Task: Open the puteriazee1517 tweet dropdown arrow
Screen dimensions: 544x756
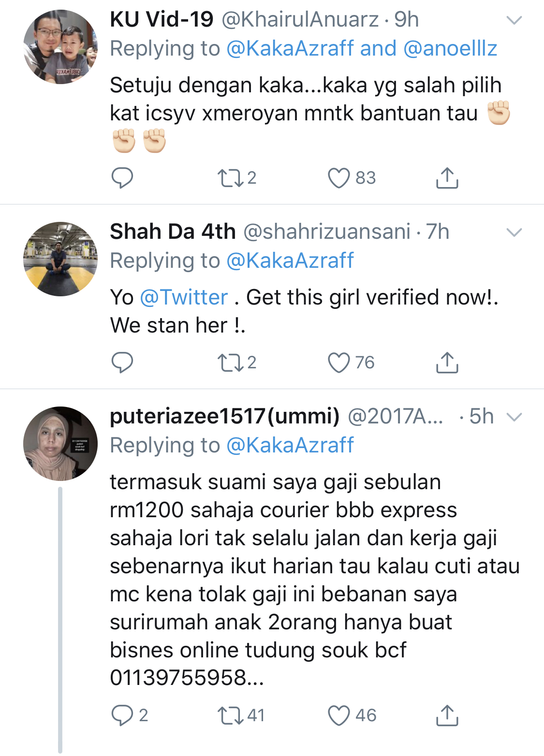Action: click(514, 417)
